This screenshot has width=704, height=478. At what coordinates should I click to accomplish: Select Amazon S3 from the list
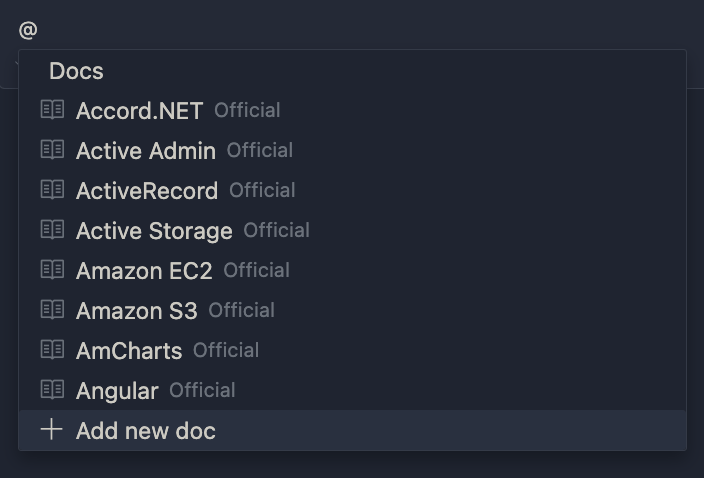pyautogui.click(x=352, y=310)
